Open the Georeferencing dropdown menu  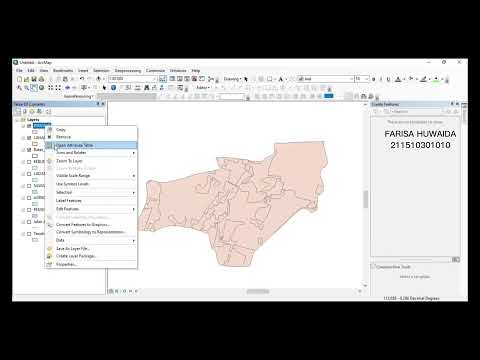pos(79,96)
